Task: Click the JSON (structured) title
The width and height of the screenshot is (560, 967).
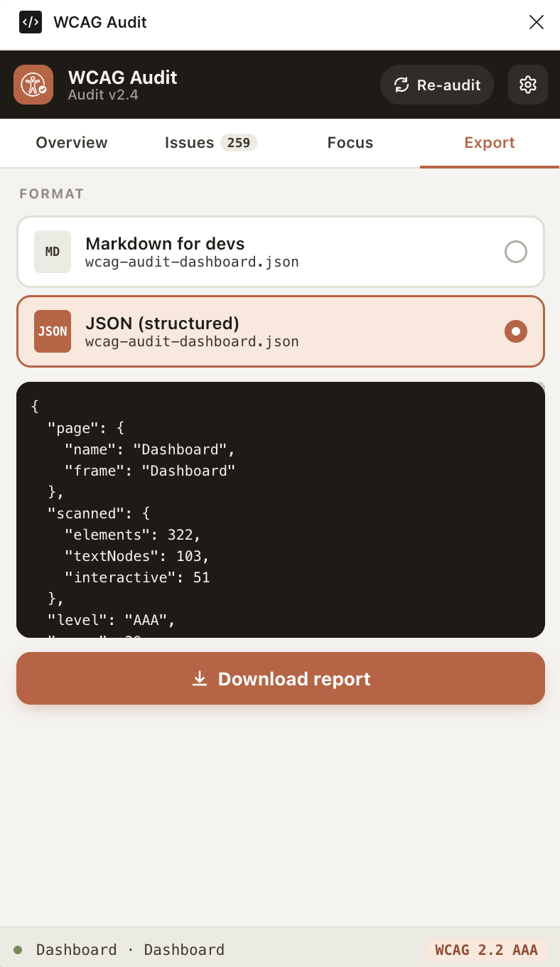Action: pos(162,324)
